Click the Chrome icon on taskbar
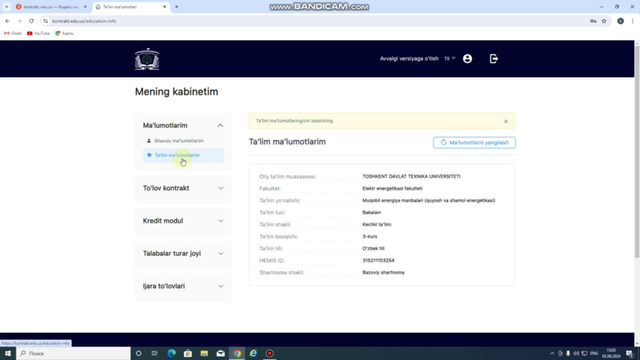Viewport: 640px width, 360px height. coord(237,353)
